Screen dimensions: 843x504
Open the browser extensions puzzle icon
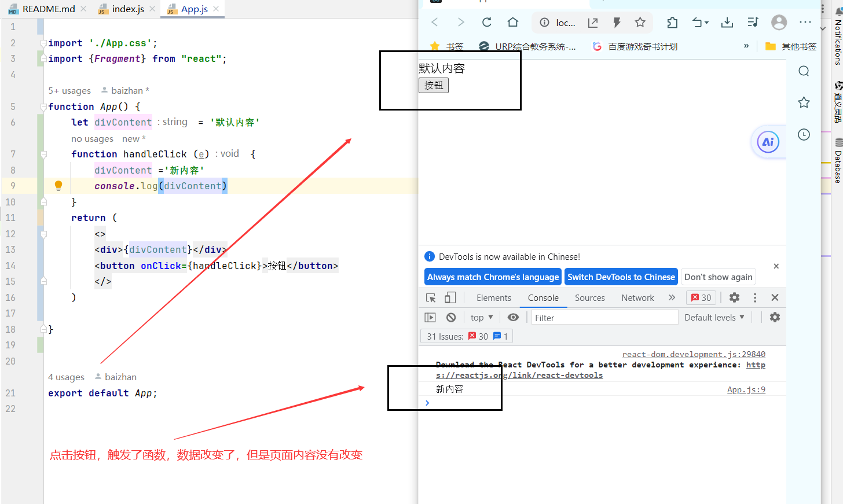(672, 23)
